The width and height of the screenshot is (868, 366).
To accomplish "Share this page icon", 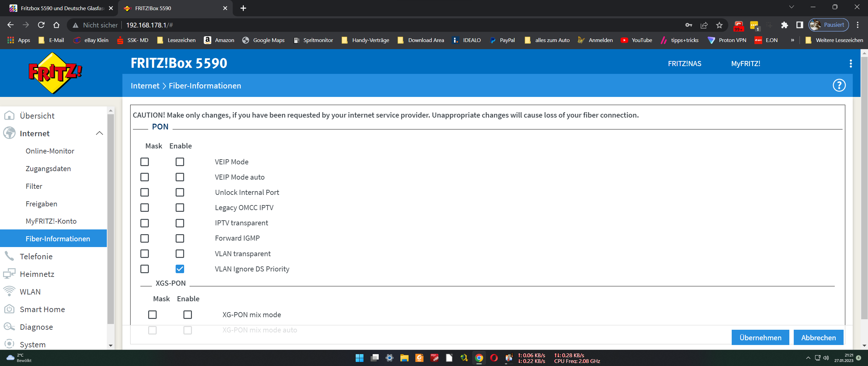I will pyautogui.click(x=704, y=25).
